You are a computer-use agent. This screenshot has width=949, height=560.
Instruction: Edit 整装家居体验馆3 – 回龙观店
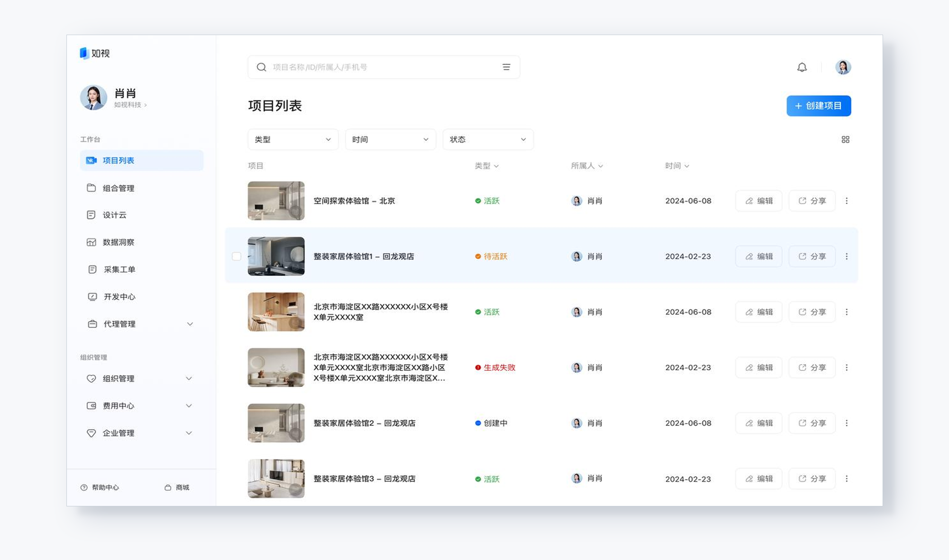click(x=759, y=479)
